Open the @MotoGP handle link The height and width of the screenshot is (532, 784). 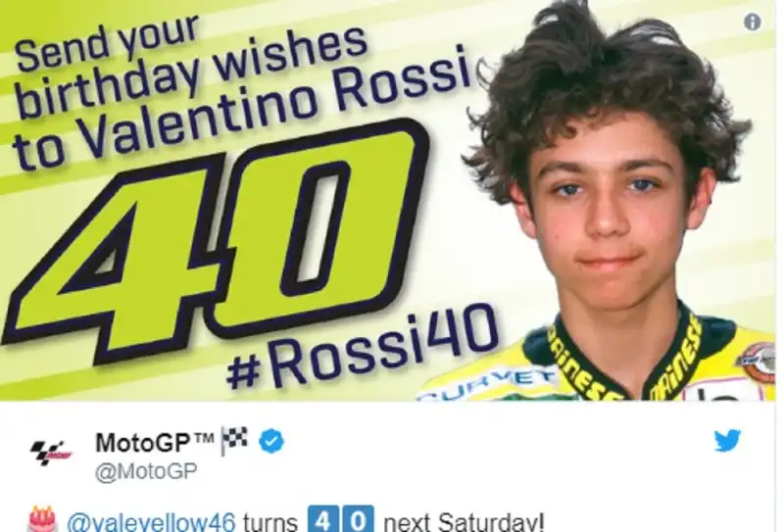point(146,471)
